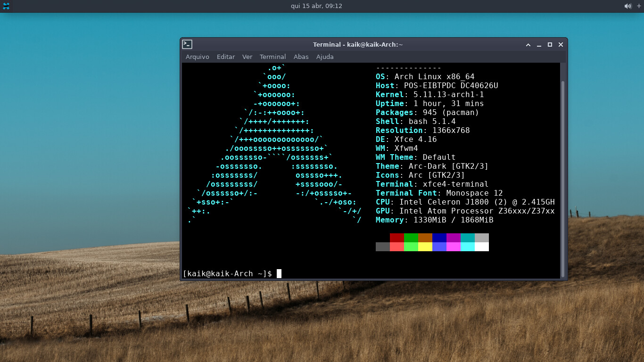Open the Arquivo menu
The image size is (644, 362).
(197, 57)
